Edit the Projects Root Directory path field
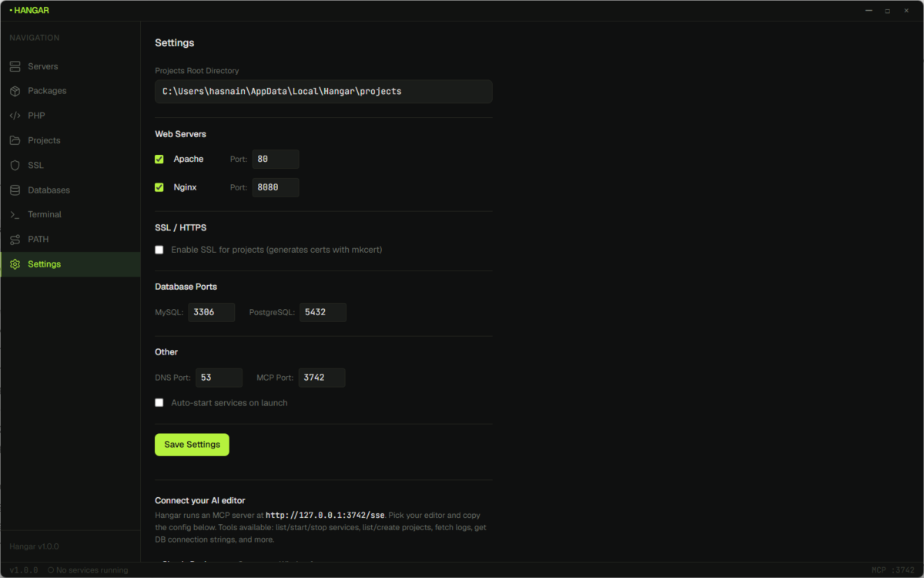924x578 pixels. click(x=323, y=91)
